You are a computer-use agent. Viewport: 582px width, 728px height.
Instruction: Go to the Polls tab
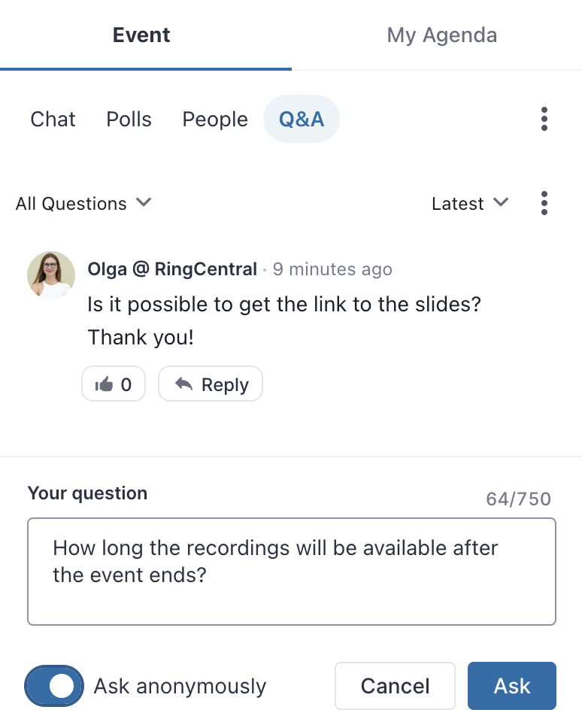tap(129, 119)
